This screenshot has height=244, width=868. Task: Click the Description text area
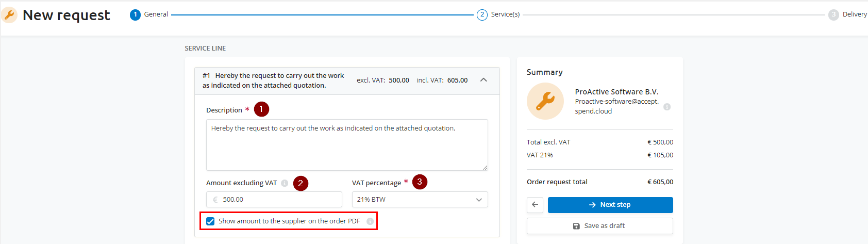tap(346, 144)
